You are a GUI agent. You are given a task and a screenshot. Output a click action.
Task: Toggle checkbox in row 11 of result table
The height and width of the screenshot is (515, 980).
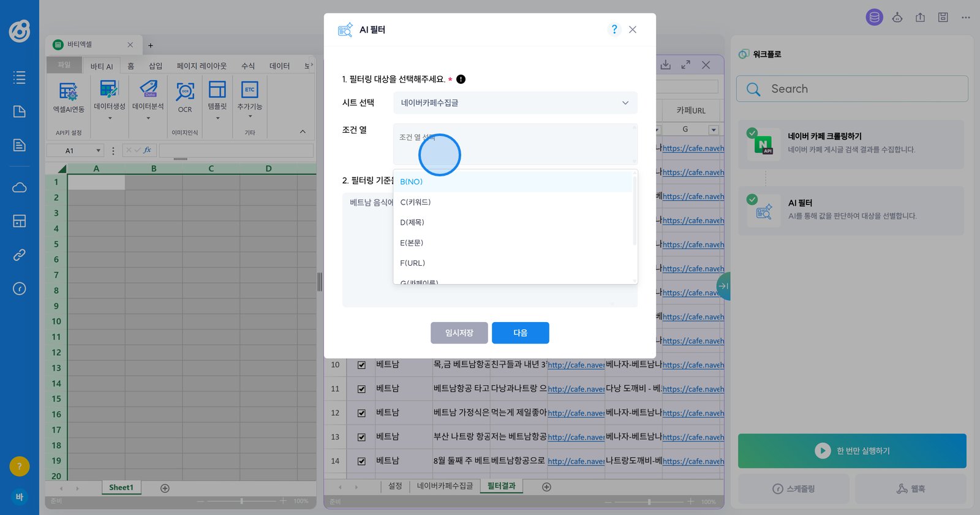[x=361, y=389]
